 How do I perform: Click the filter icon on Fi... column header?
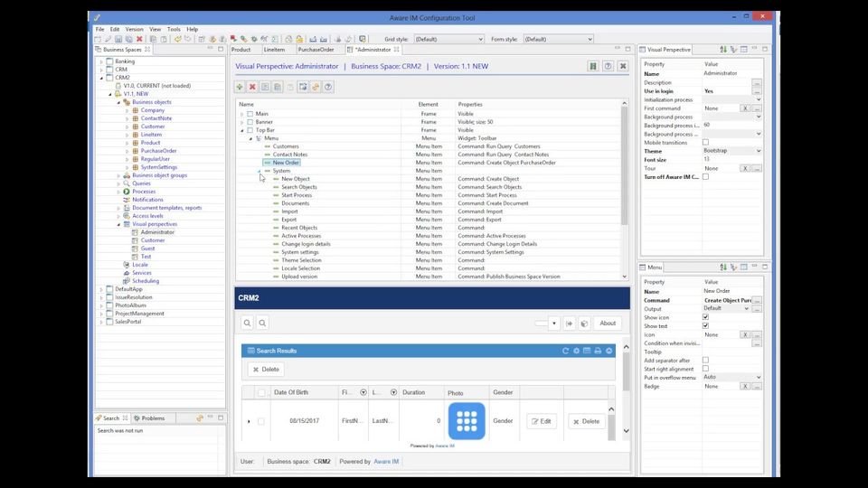pyautogui.click(x=363, y=392)
